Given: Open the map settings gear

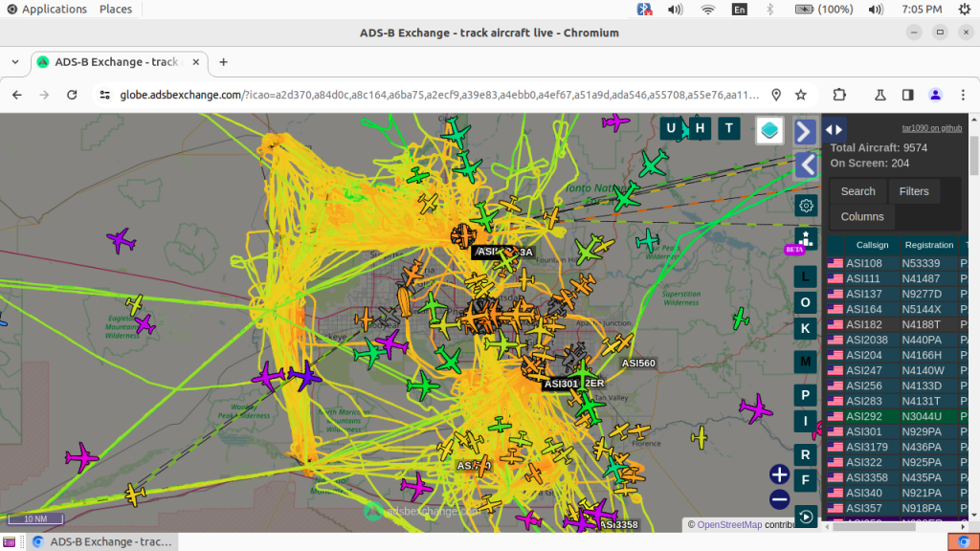Looking at the screenshot, I should 806,206.
